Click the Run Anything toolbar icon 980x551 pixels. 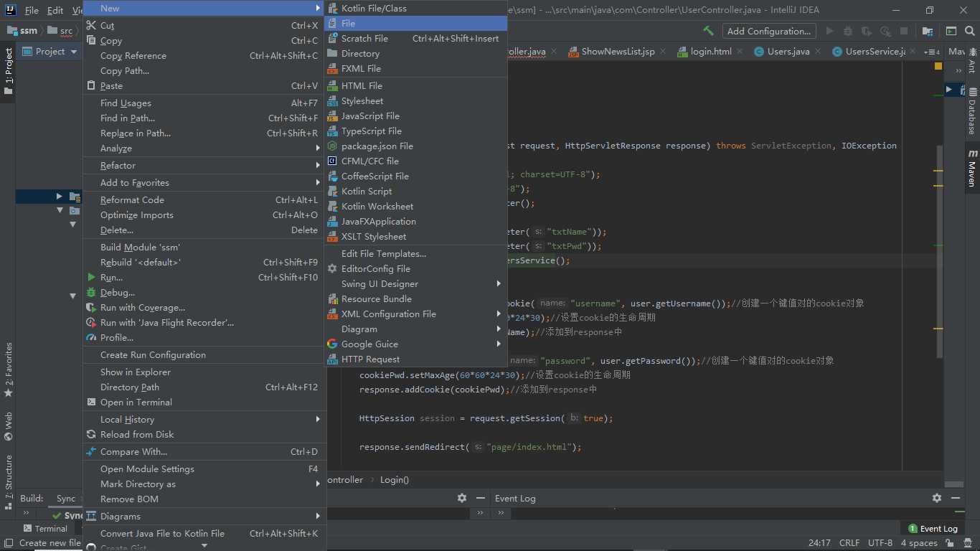[951, 31]
